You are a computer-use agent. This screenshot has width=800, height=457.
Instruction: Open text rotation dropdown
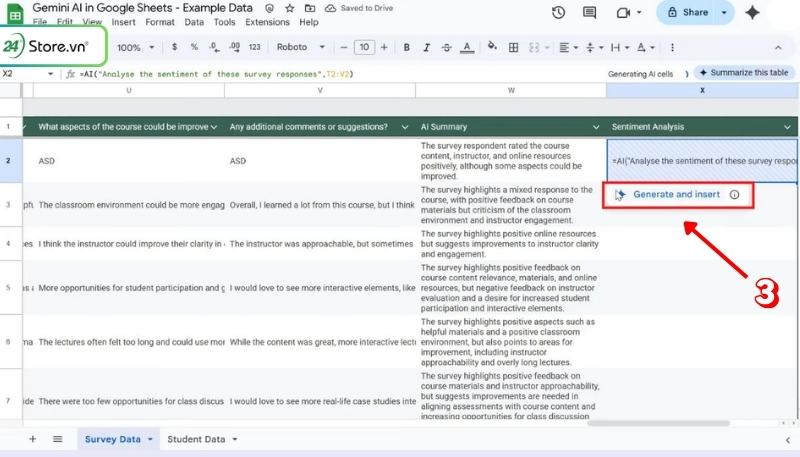point(645,47)
